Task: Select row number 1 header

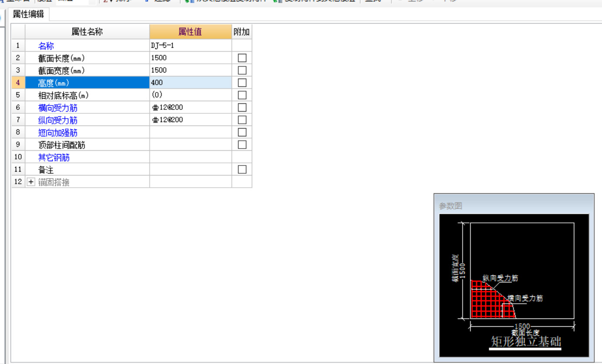Action: pyautogui.click(x=18, y=46)
